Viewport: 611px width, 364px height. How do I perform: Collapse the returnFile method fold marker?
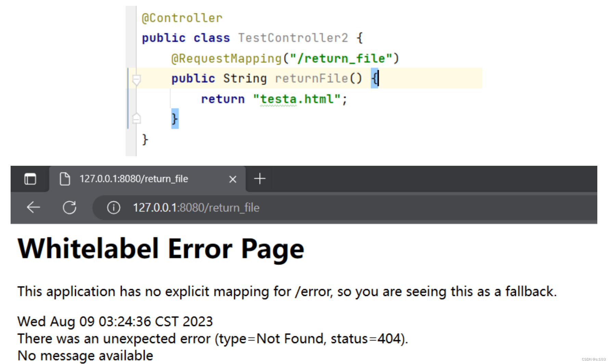(136, 80)
